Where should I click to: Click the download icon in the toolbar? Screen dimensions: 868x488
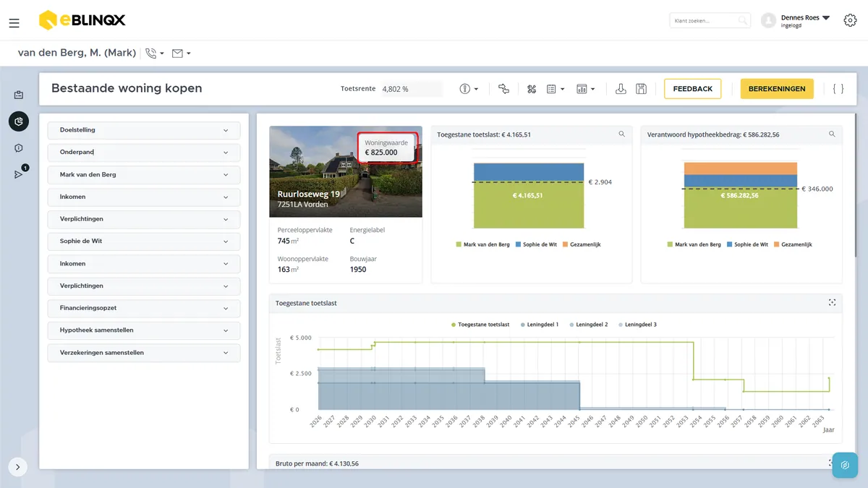621,89
